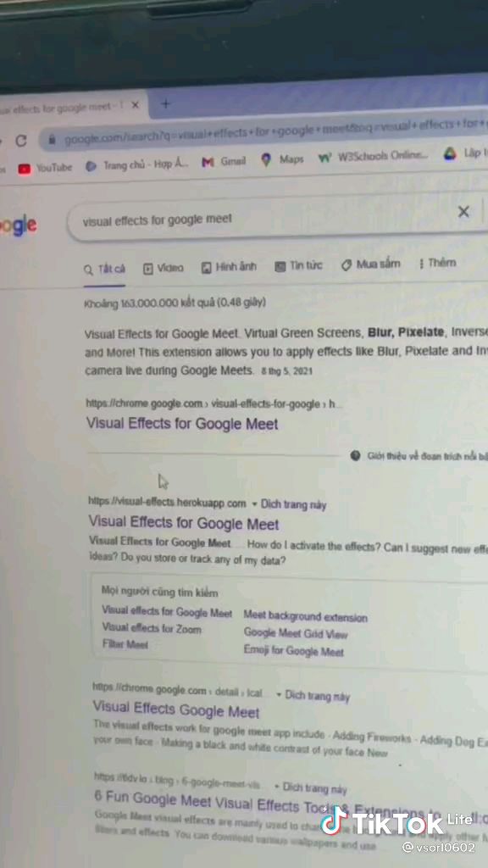This screenshot has width=488, height=868.
Task: Open the Thêm more options menu
Action: pos(438,263)
